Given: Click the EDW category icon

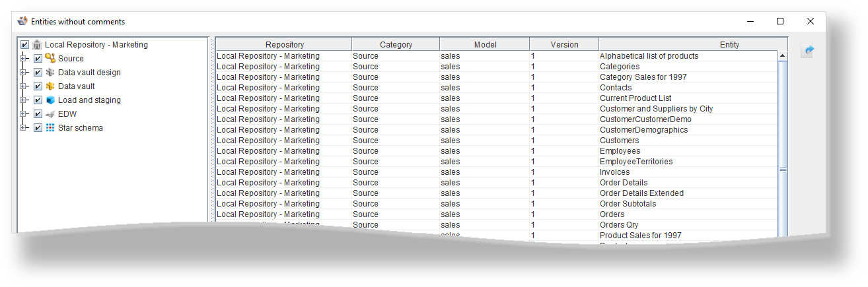Looking at the screenshot, I should tap(50, 114).
